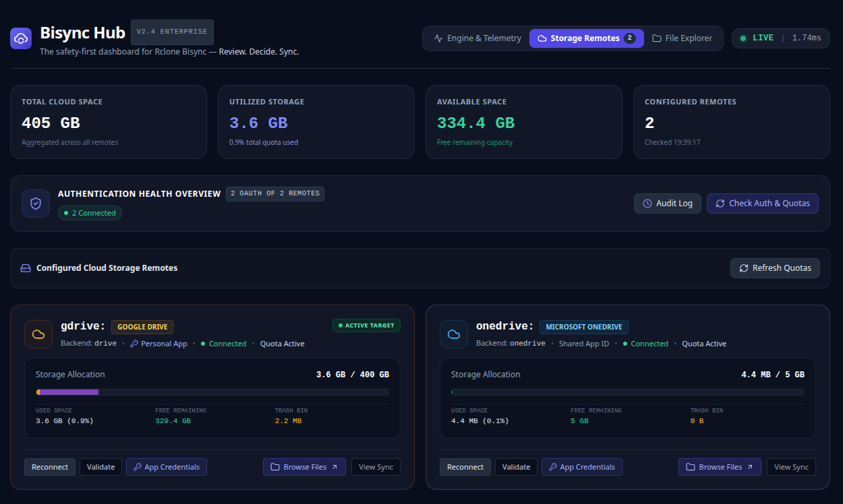
Task: Click the "2 Connected" status pill
Action: point(90,213)
